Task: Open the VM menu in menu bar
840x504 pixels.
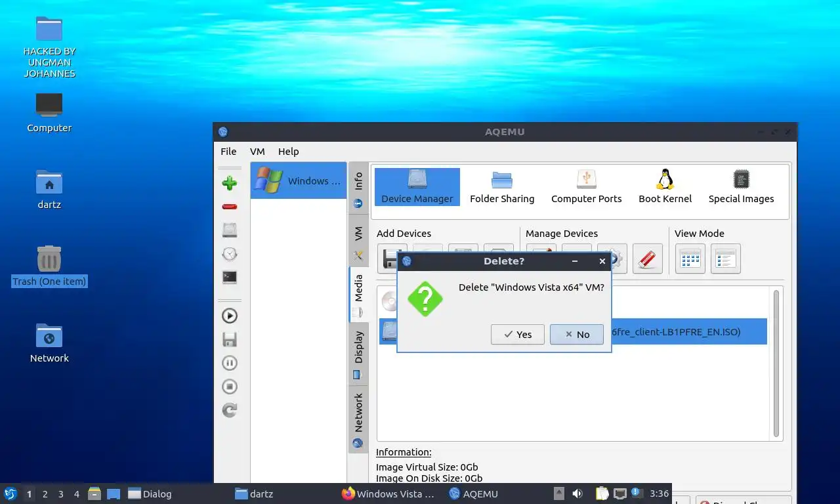Action: [x=257, y=151]
